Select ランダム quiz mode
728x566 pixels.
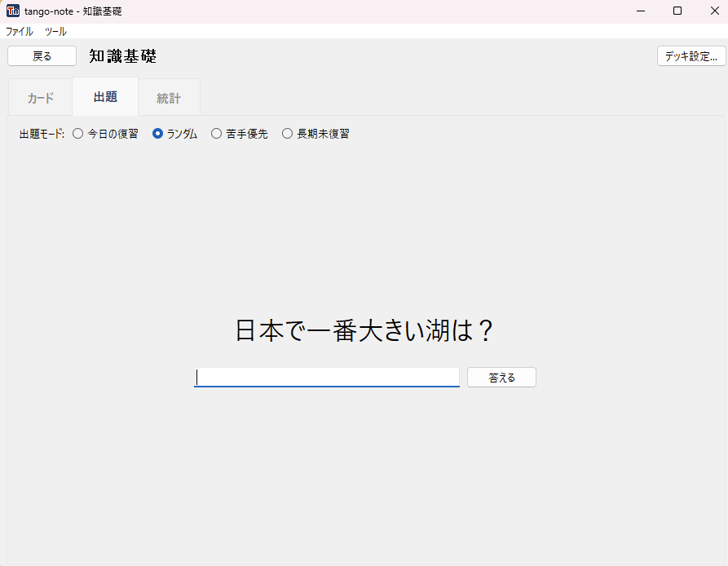[x=175, y=134]
